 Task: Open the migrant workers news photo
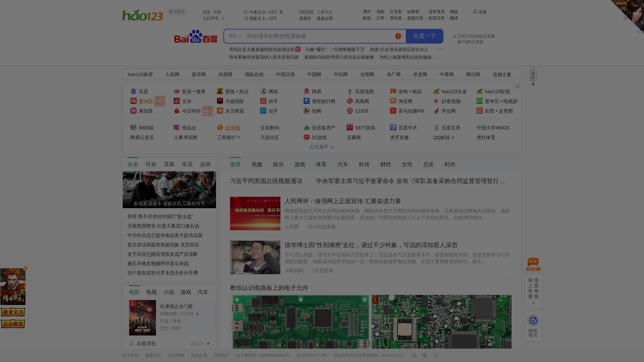pyautogui.click(x=169, y=190)
